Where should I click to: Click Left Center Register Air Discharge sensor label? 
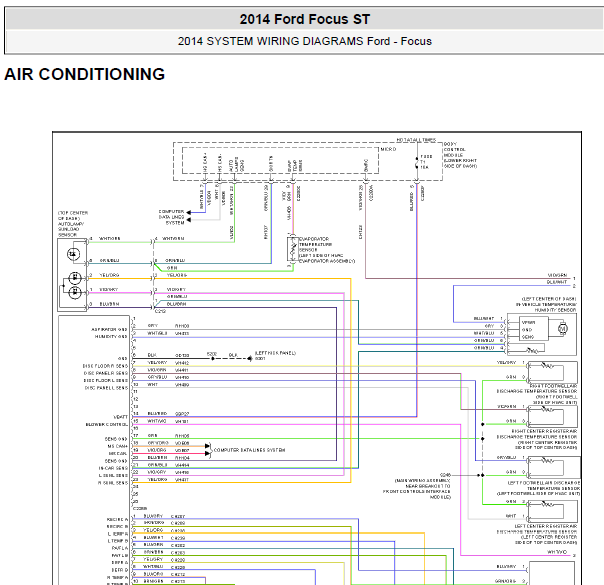point(537,534)
